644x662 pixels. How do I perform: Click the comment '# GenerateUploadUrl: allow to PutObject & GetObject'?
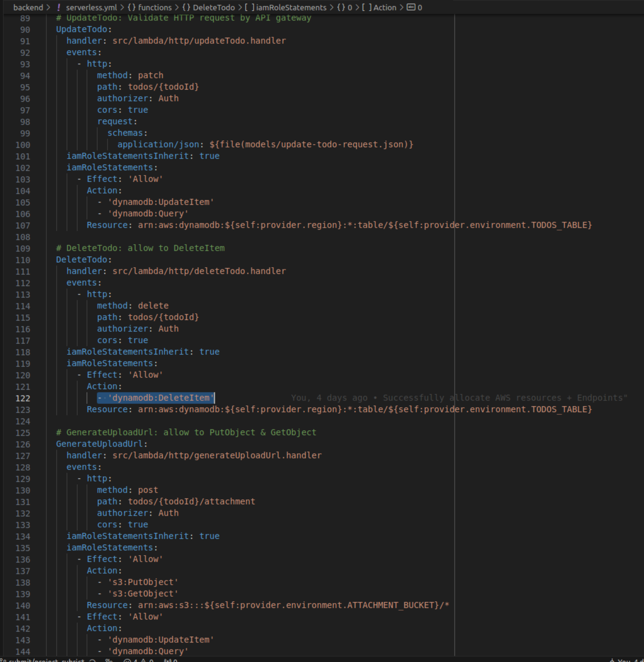(x=186, y=432)
